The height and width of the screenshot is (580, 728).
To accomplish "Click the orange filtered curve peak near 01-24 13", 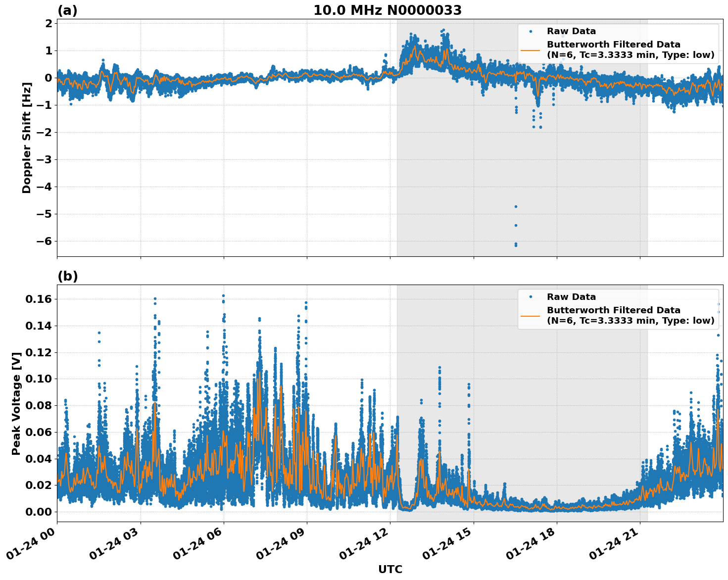I will (x=414, y=47).
